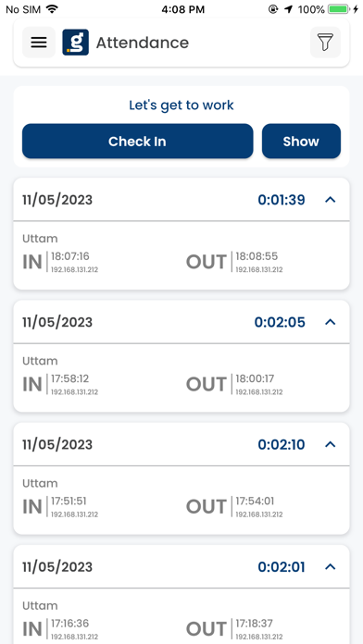Collapse the 0:02:10 attendance entry
The width and height of the screenshot is (363, 644).
pyautogui.click(x=331, y=444)
